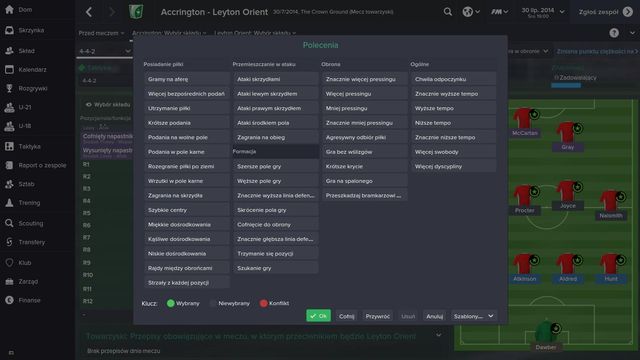Expand the Towarzyski rules panel chevron
Viewport: 640px width, 360px height.
click(x=438, y=335)
